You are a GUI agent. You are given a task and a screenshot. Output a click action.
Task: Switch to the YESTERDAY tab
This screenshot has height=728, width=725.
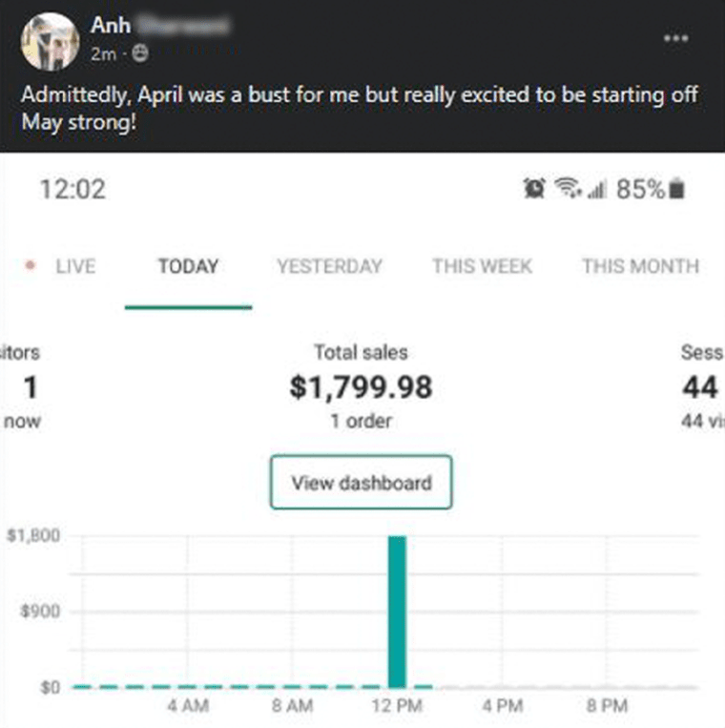click(330, 266)
